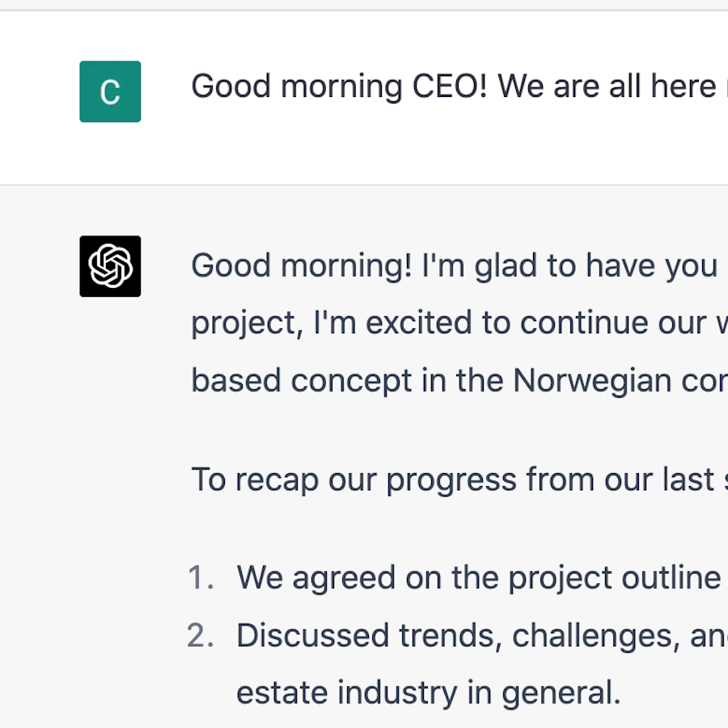Click the reply line starting "Good morning! I'm glad"

(x=453, y=265)
